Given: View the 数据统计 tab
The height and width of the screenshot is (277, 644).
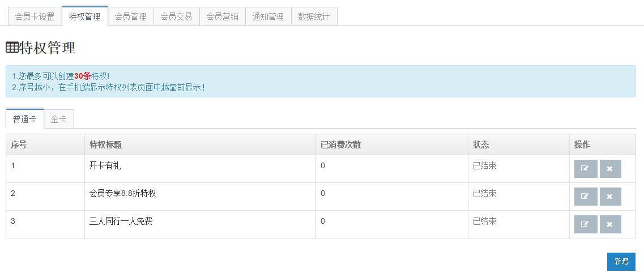Looking at the screenshot, I should tap(314, 16).
